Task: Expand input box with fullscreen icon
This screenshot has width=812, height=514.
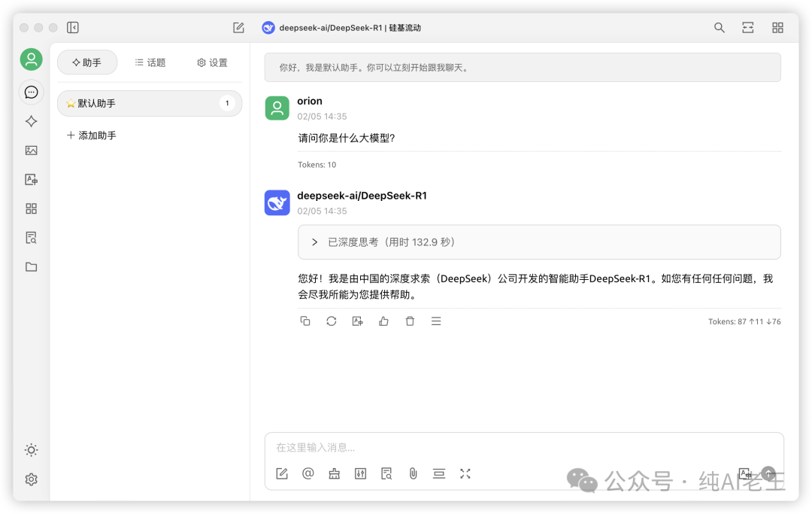Action: point(465,473)
